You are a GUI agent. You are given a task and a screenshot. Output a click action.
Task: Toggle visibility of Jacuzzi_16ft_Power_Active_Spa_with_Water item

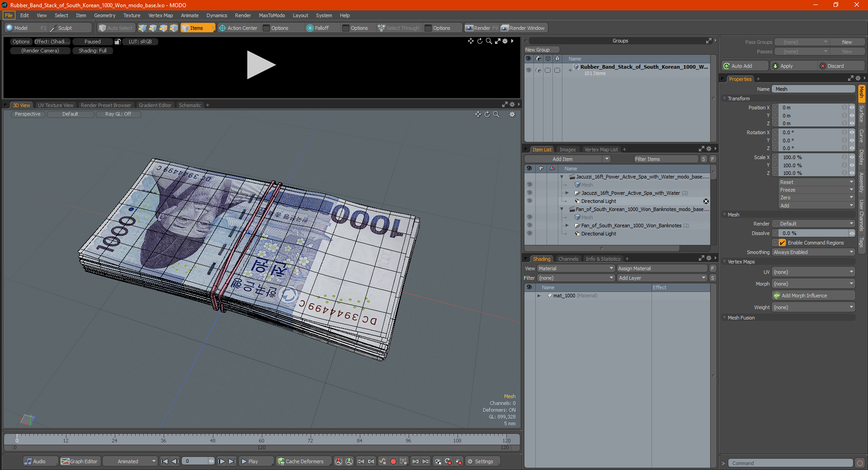529,193
